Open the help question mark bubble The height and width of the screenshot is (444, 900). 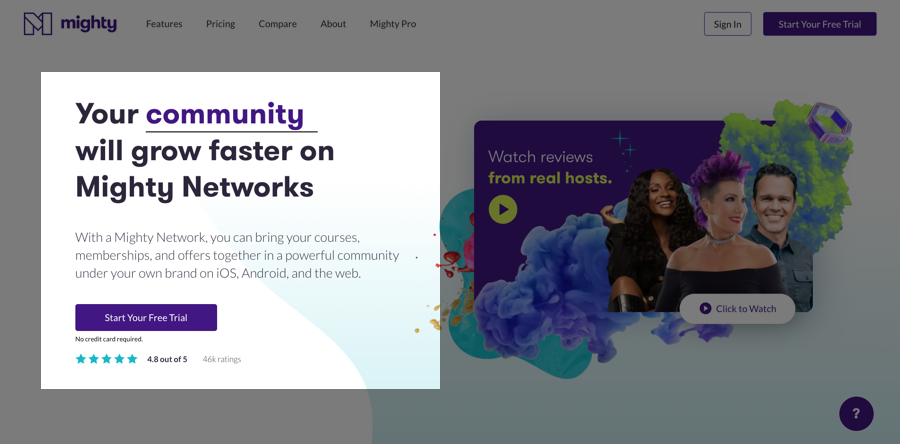(x=856, y=413)
